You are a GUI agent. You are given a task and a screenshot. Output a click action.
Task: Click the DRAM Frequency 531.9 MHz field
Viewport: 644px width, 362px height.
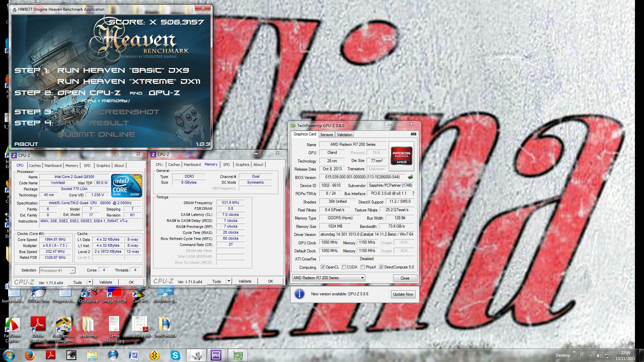click(x=230, y=202)
